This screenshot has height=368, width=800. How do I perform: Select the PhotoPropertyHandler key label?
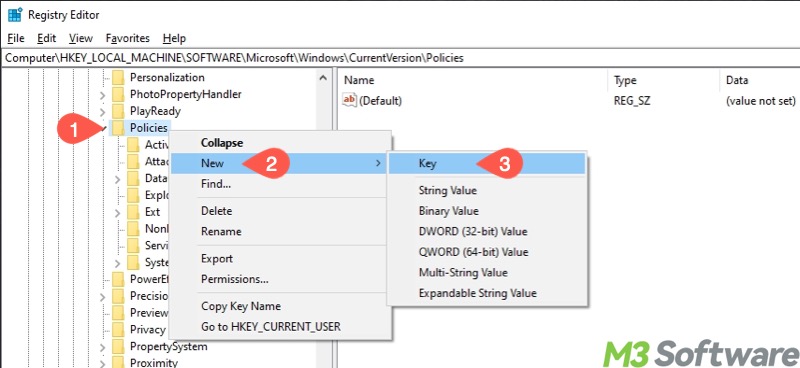[186, 94]
